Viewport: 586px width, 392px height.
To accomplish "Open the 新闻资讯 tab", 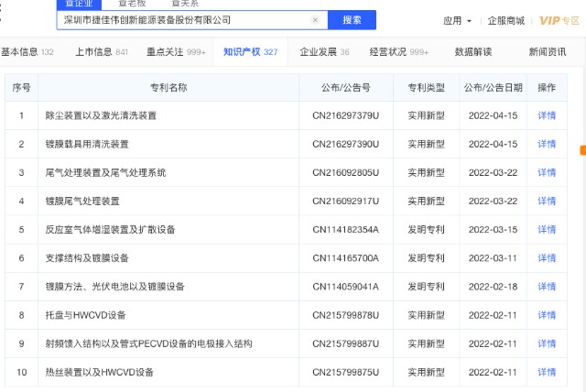I will (x=548, y=52).
